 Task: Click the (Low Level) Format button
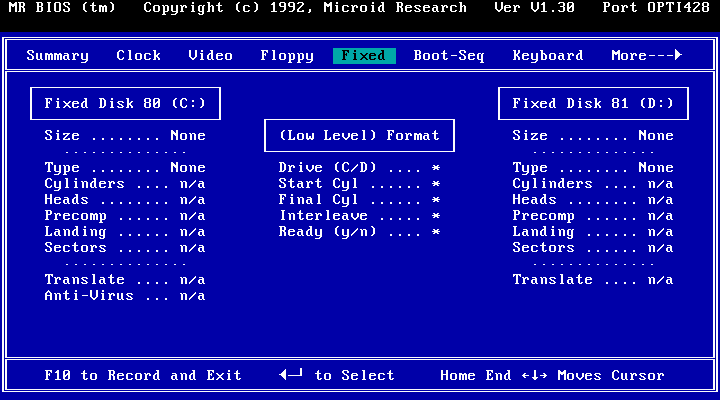[359, 136]
